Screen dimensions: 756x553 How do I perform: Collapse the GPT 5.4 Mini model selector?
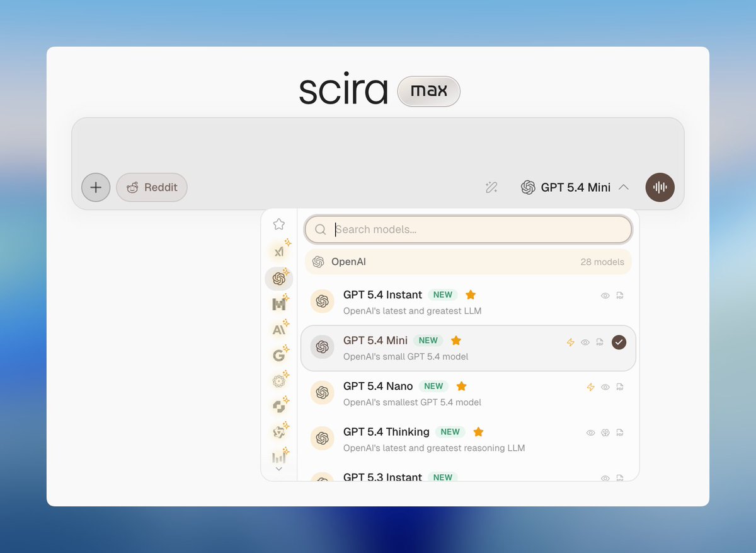(x=575, y=187)
